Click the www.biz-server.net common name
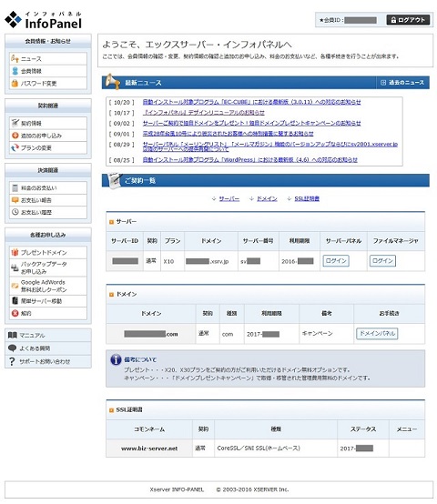 coord(149,449)
